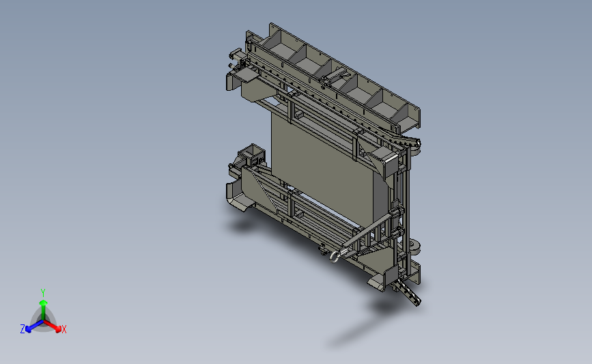Select the perforated strap at model's bottom corner
592x364 pixels.
pos(409,293)
